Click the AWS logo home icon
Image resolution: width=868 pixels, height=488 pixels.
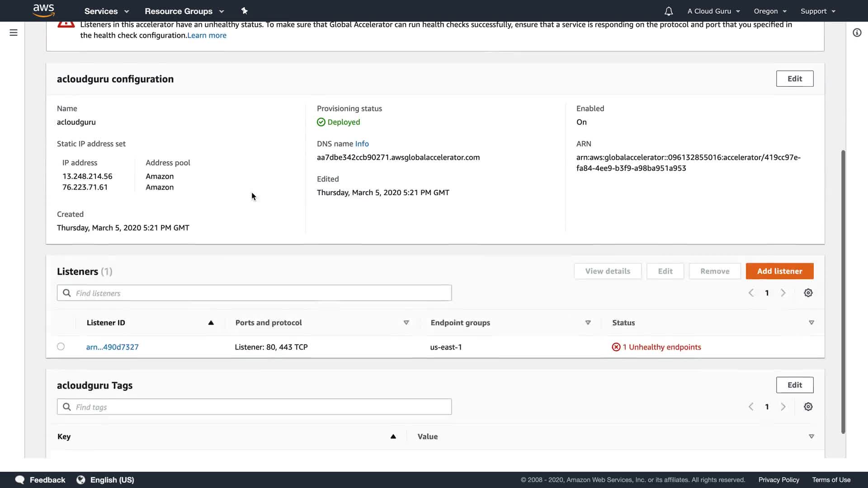click(x=44, y=10)
